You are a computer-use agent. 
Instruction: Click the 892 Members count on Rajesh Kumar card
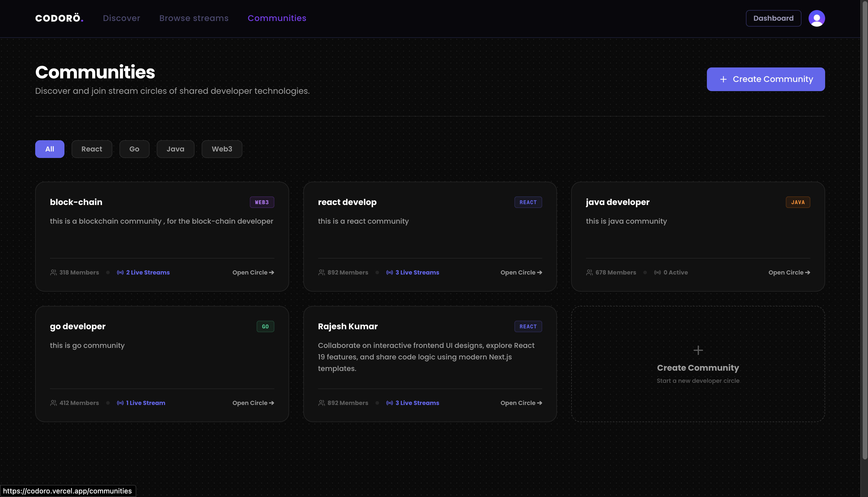[x=348, y=403]
